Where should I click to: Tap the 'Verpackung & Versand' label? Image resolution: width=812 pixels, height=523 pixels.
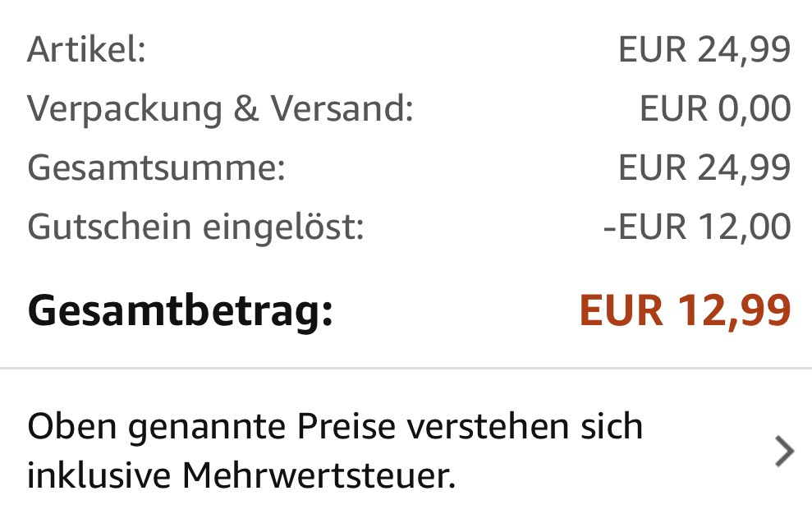[221, 109]
